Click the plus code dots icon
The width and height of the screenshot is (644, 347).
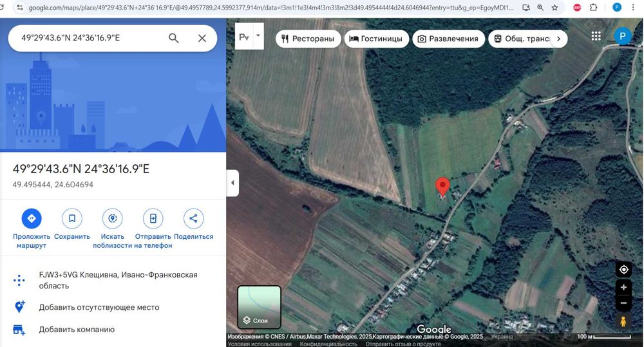(x=19, y=281)
